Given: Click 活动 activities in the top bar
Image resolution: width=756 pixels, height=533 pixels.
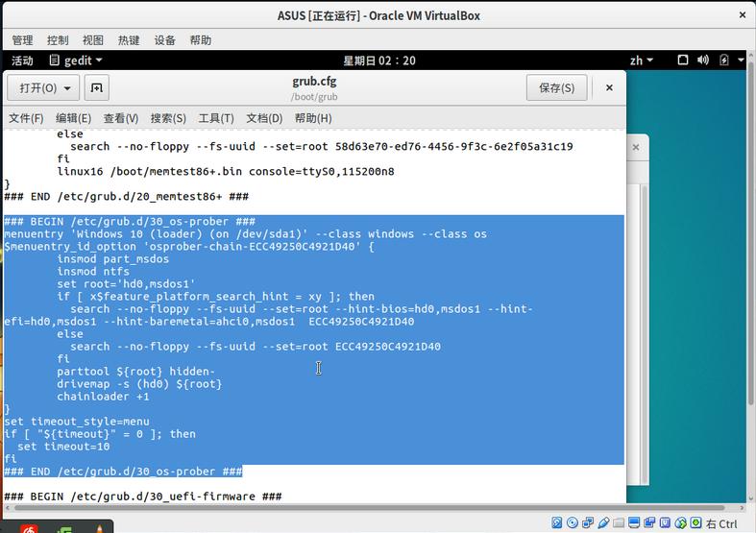Looking at the screenshot, I should pos(22,61).
